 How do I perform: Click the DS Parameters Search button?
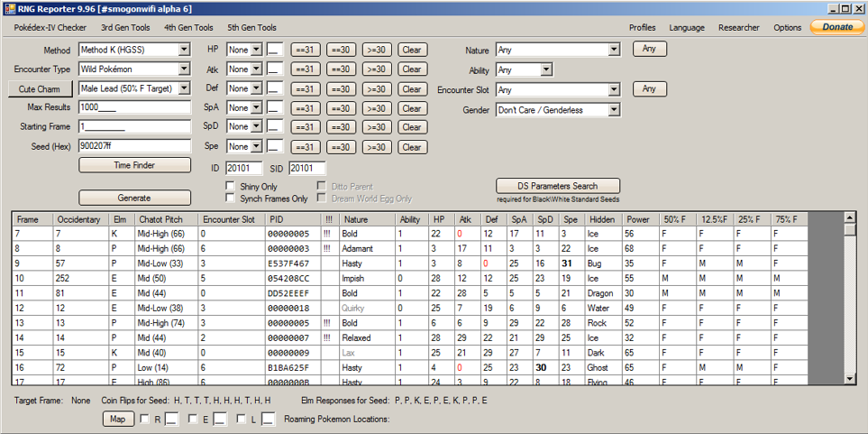pos(558,186)
